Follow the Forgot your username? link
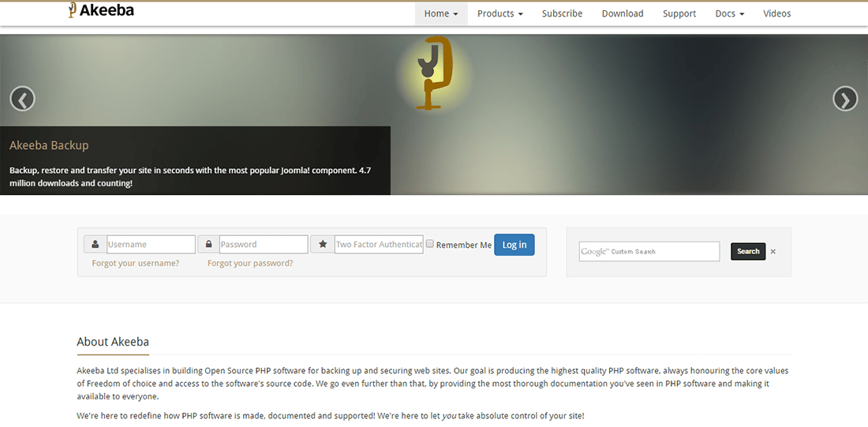 coord(136,263)
